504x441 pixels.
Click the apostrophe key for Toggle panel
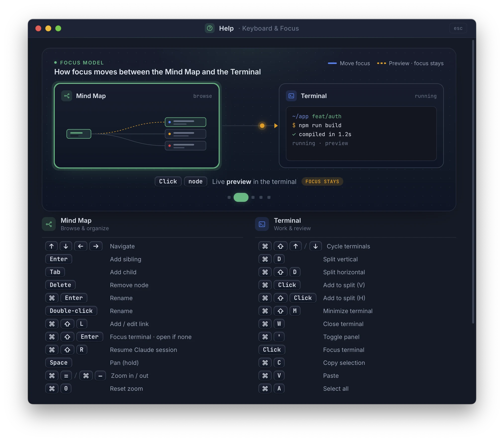(279, 337)
